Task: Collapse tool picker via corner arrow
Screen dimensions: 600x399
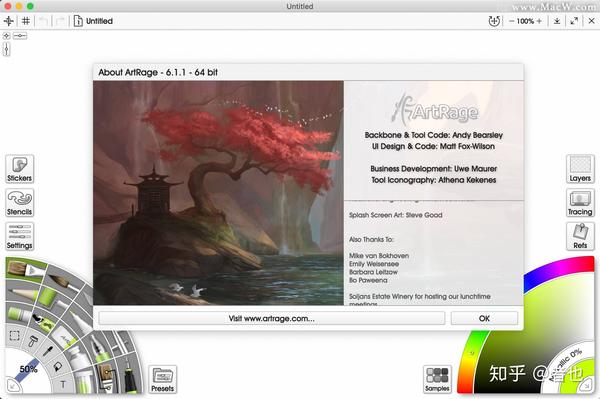Action: pyautogui.click(x=13, y=386)
